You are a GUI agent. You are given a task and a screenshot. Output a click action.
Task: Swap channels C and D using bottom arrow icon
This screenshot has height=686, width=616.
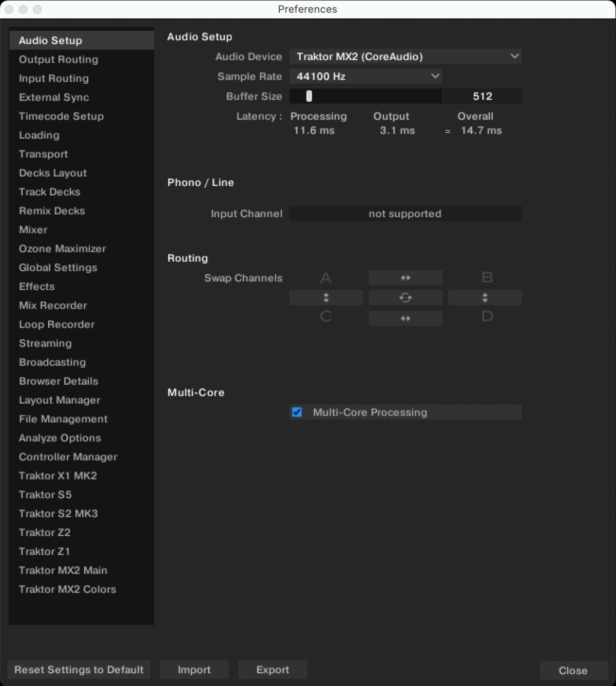(405, 318)
